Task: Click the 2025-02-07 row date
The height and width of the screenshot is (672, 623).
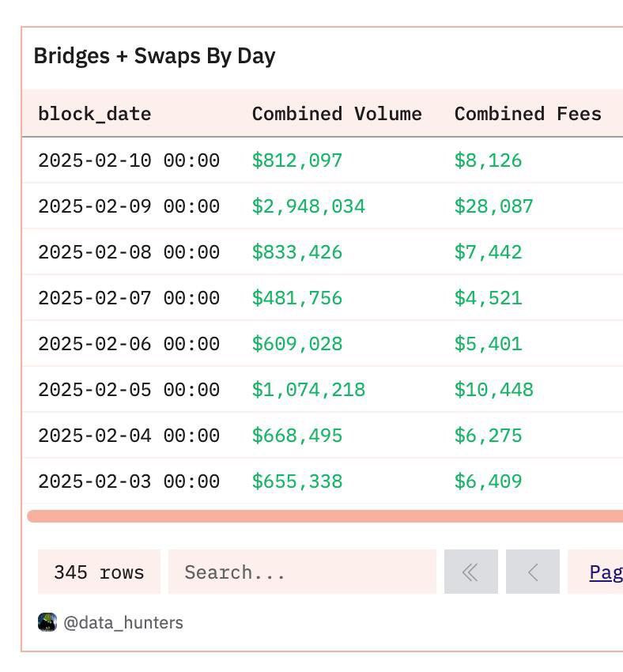Action: coord(129,298)
